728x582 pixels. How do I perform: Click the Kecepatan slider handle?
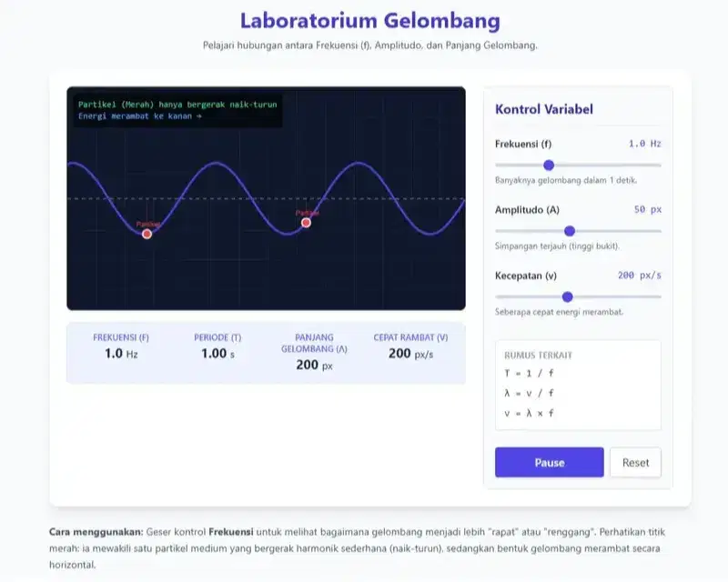point(568,296)
